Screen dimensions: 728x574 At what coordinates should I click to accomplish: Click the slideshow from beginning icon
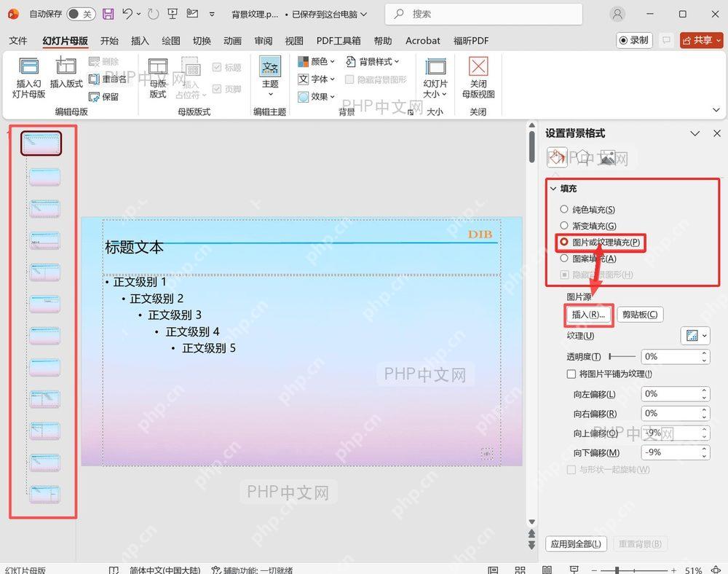[x=173, y=14]
